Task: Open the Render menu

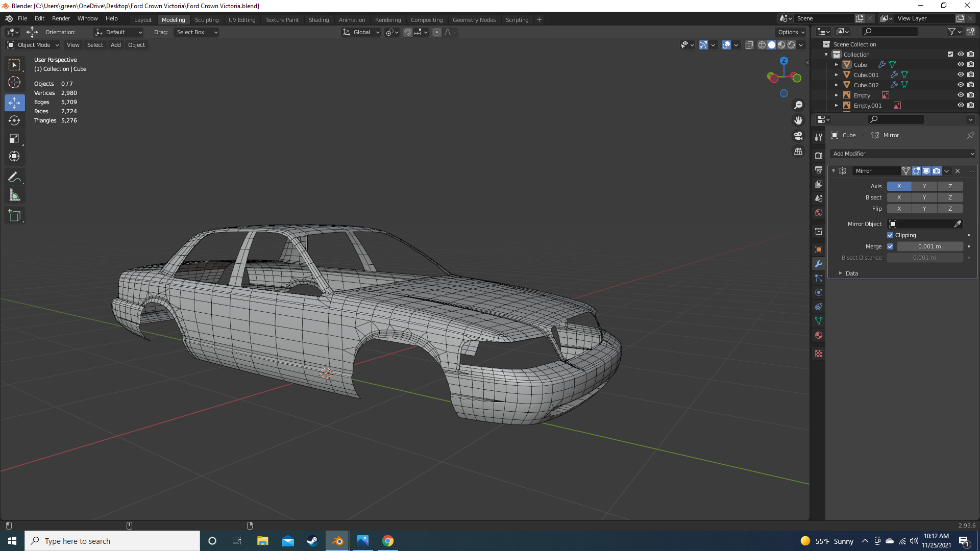Action: click(x=61, y=18)
